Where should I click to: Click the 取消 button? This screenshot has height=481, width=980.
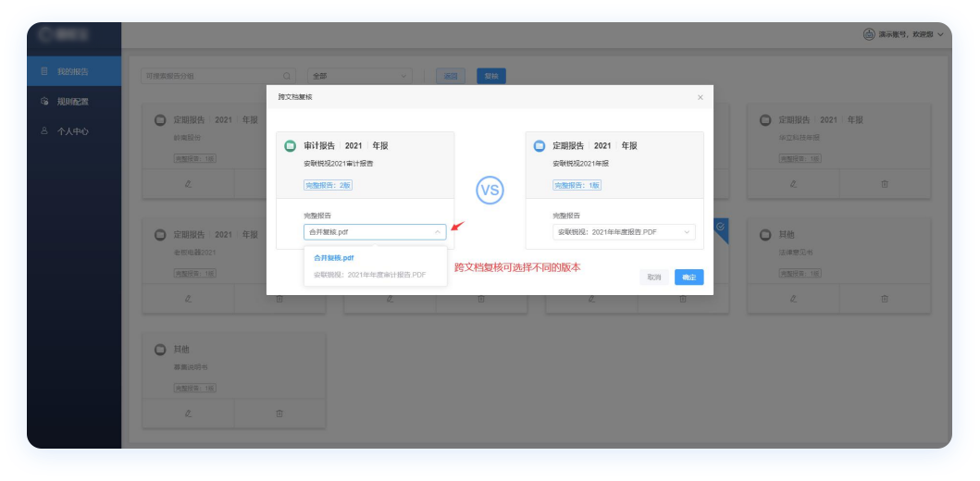pyautogui.click(x=653, y=277)
